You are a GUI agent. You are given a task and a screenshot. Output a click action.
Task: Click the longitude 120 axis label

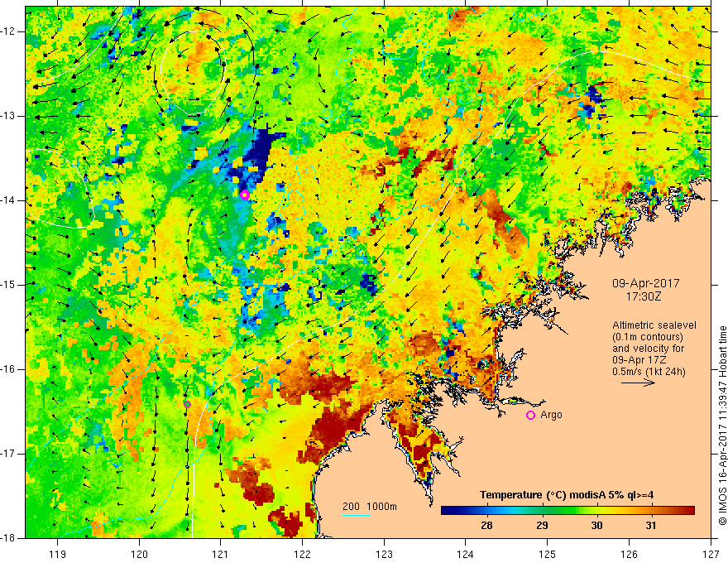click(139, 554)
